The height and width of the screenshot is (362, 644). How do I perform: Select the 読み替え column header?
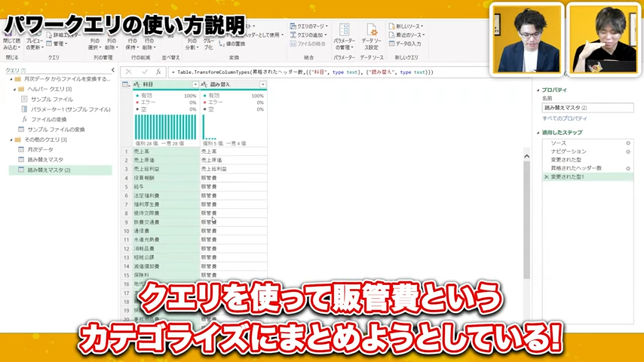click(233, 84)
